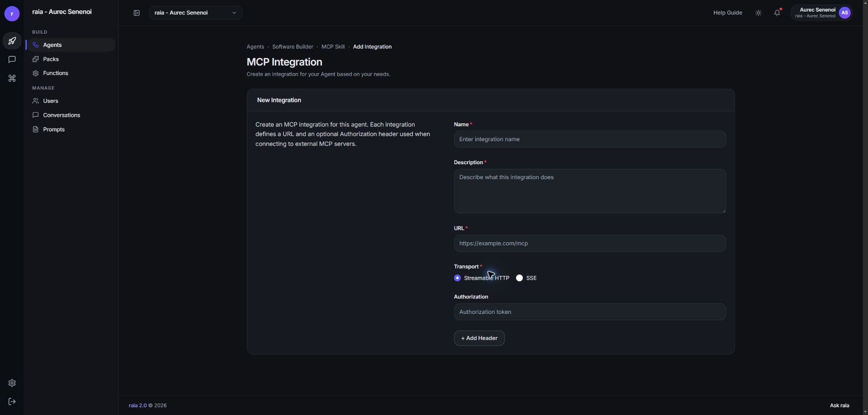Expand the raia - Aurec Senenoi workspace dropdown
The height and width of the screenshot is (415, 868).
[196, 13]
